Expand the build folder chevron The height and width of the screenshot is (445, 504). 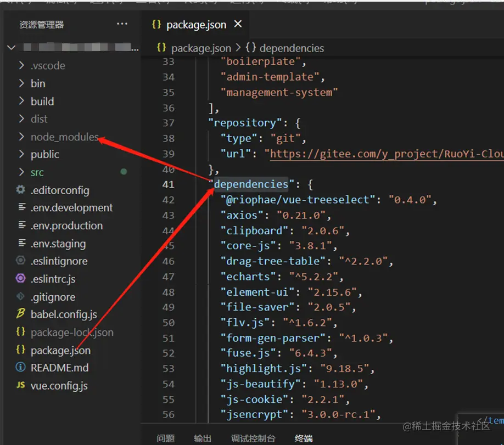coord(21,101)
